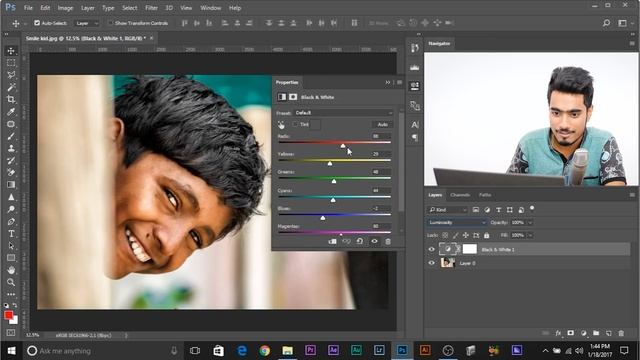Select the Lasso tool
The image size is (640, 360).
click(11, 75)
